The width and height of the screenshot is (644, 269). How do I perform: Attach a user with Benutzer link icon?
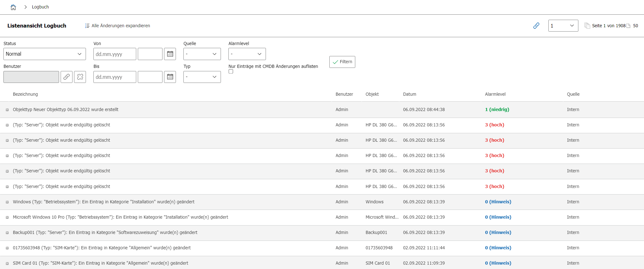tap(67, 77)
